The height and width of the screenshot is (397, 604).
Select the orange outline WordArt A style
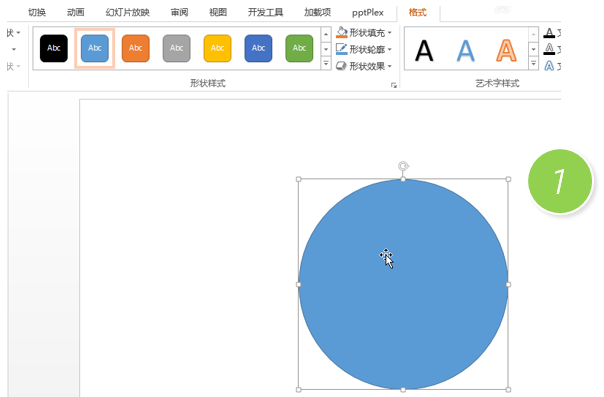coord(506,50)
